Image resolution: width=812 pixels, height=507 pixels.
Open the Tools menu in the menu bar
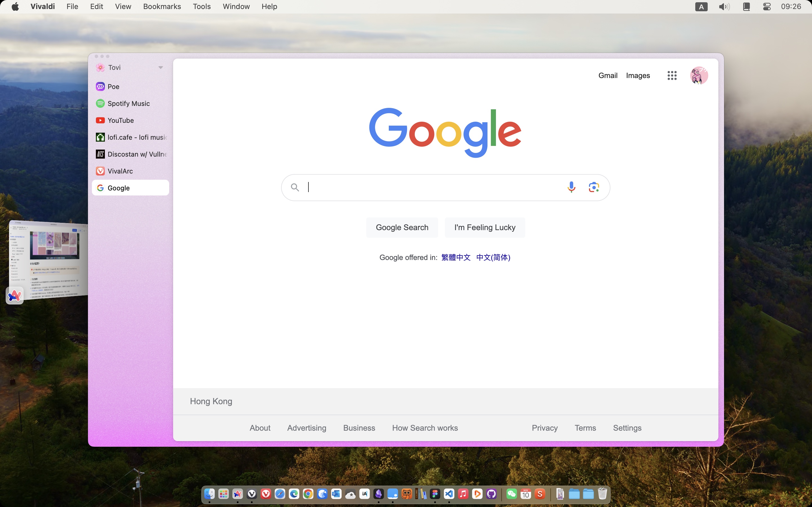(x=201, y=6)
